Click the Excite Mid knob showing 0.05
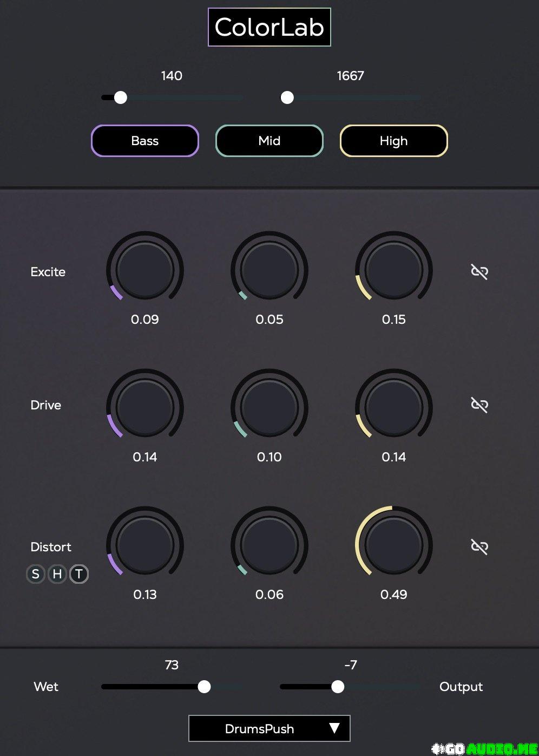Screen dimensions: 539x756 [269, 270]
